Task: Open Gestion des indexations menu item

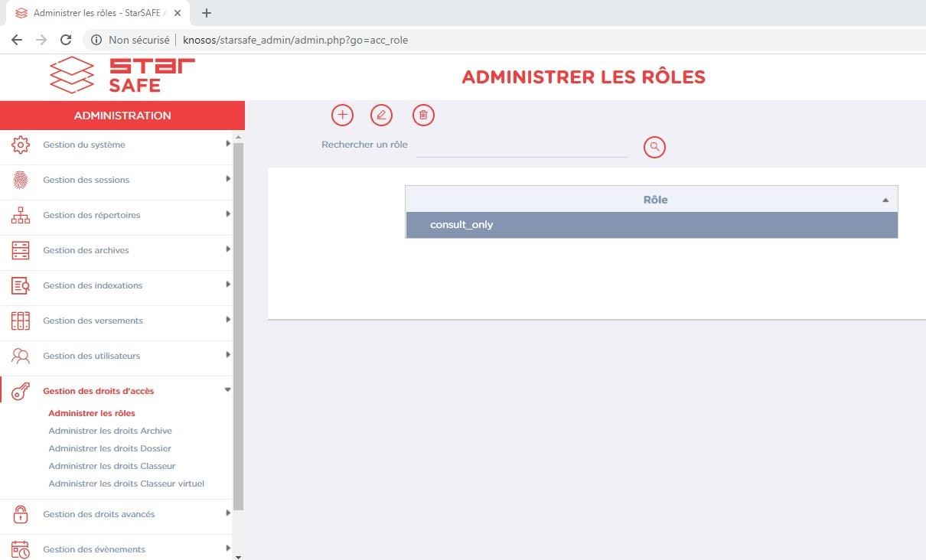Action: point(93,285)
